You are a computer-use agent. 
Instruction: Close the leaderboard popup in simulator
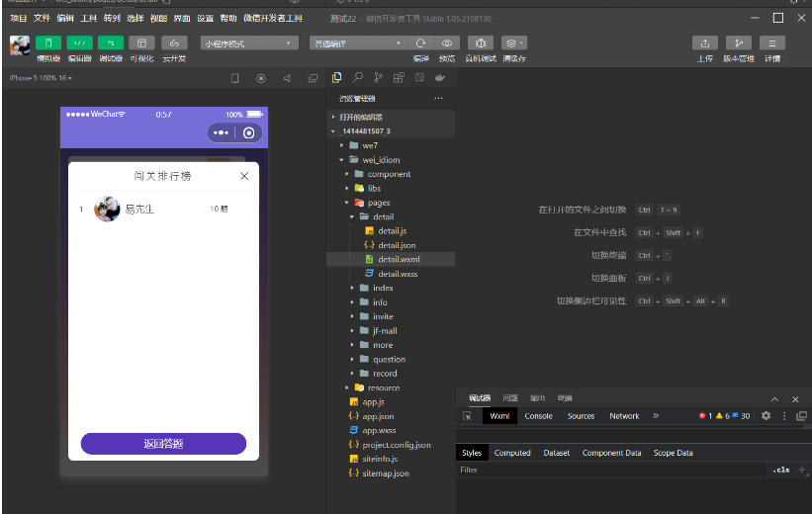(x=244, y=176)
